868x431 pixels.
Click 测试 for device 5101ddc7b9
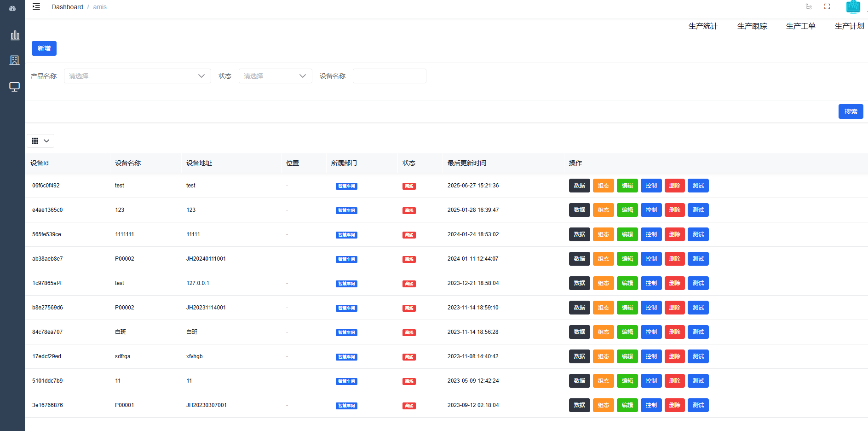(698, 381)
